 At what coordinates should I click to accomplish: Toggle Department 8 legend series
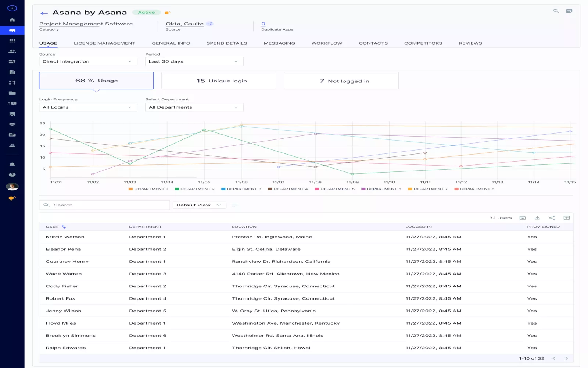[x=474, y=189]
